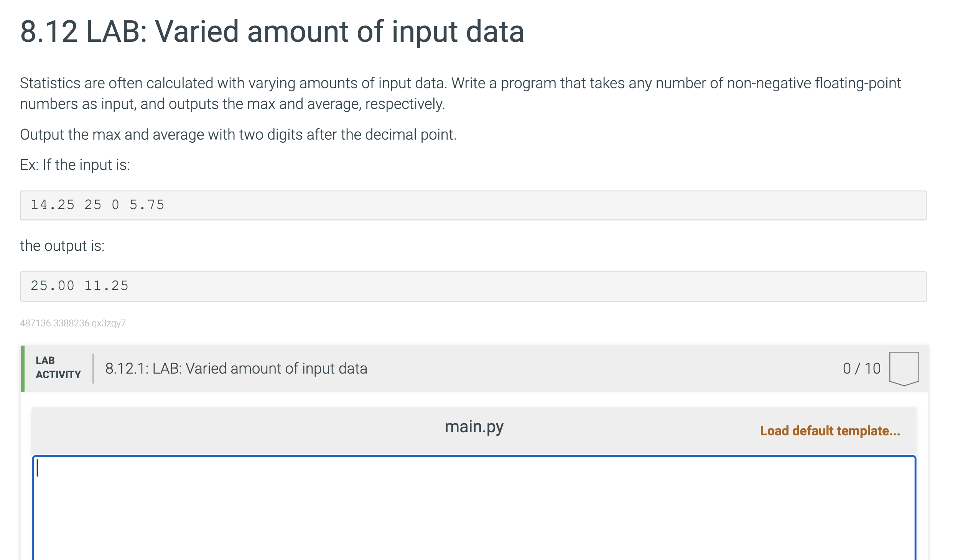Click the 0 / 10 score text

pos(861,368)
